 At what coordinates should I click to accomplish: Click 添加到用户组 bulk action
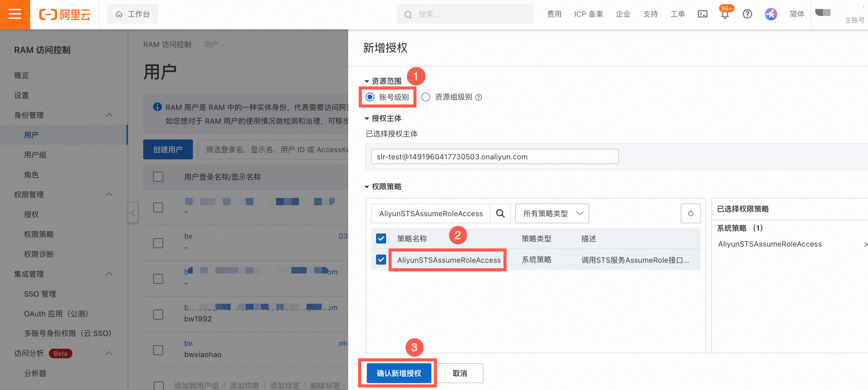pyautogui.click(x=196, y=386)
